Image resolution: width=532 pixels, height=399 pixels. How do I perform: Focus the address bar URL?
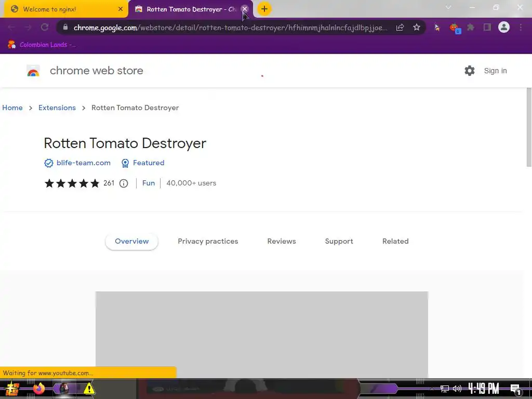[230, 28]
